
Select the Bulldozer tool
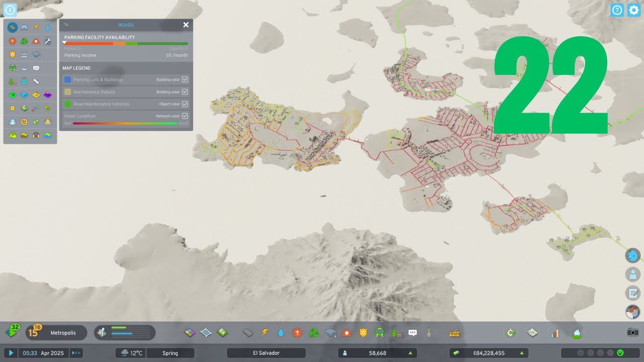point(454,332)
